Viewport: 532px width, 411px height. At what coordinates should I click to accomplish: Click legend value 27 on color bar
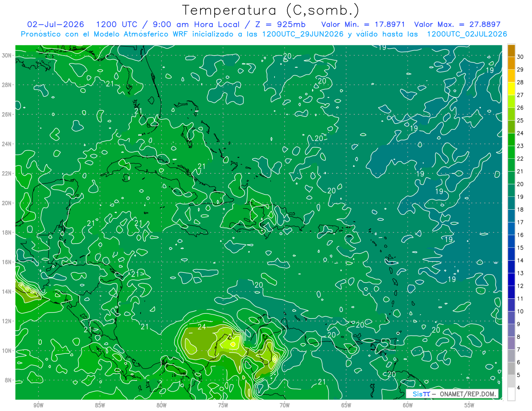tap(520, 95)
